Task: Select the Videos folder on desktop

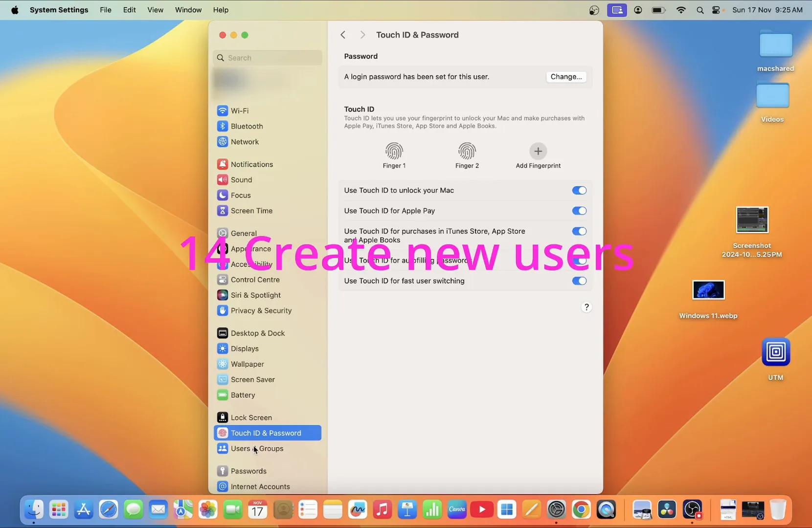Action: tap(772, 95)
